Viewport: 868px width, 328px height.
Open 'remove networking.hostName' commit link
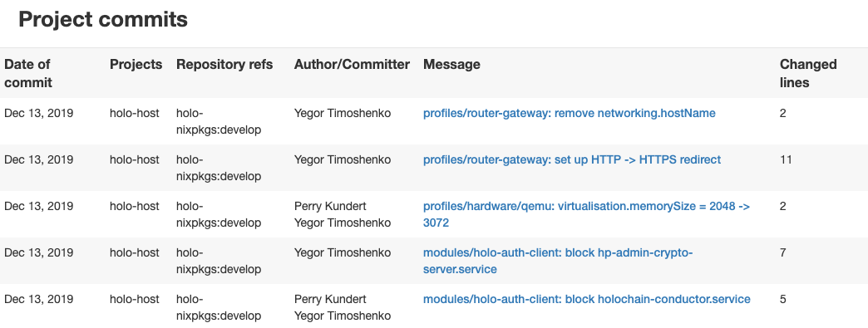[569, 114]
